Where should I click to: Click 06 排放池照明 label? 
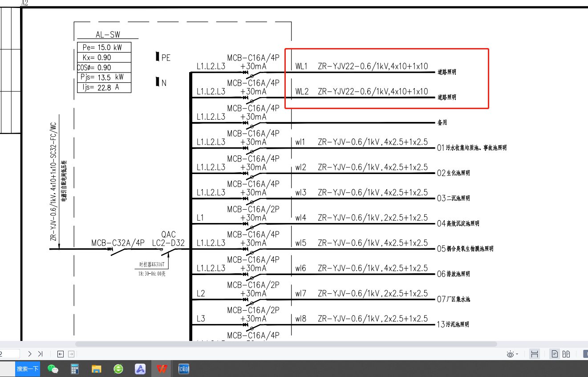[x=453, y=274]
